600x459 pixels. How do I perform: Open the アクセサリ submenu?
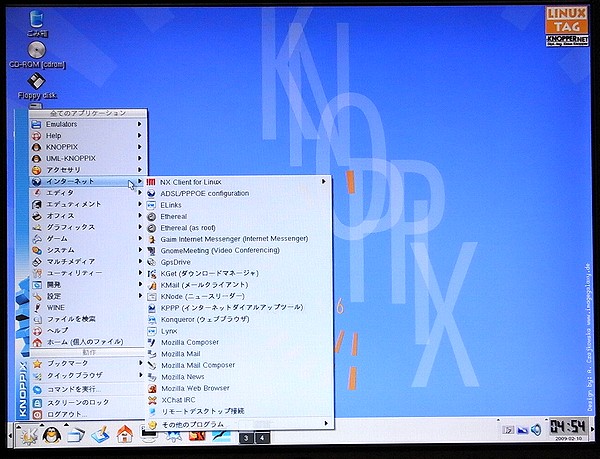(x=88, y=170)
